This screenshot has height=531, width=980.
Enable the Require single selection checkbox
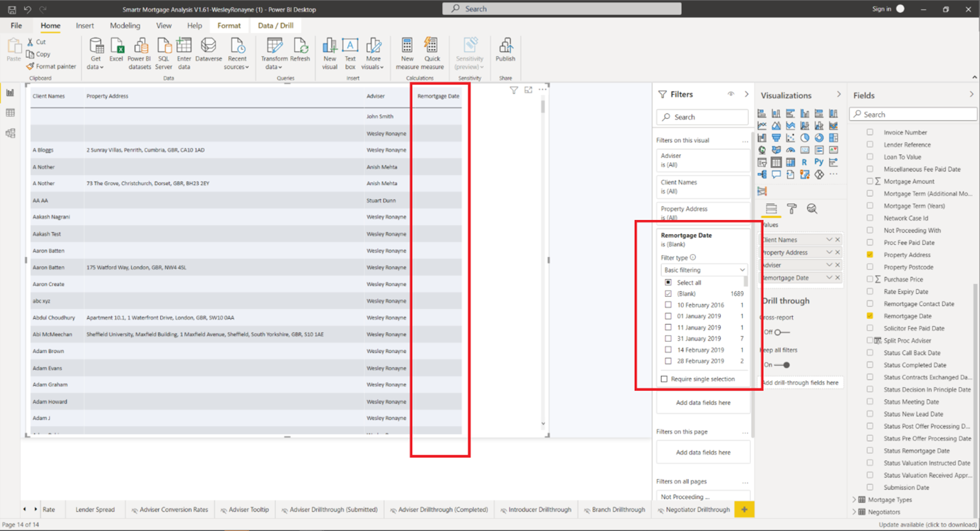pos(665,379)
